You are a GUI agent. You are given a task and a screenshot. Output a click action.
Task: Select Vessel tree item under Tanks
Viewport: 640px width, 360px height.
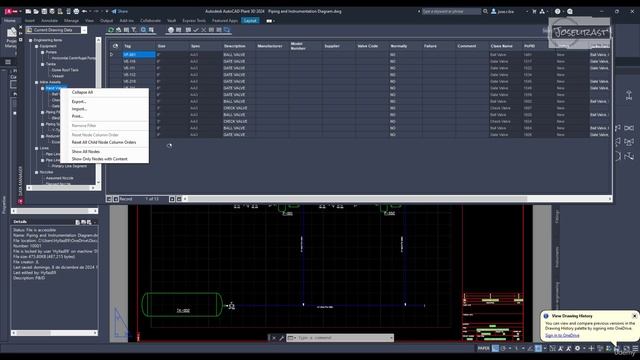point(58,76)
